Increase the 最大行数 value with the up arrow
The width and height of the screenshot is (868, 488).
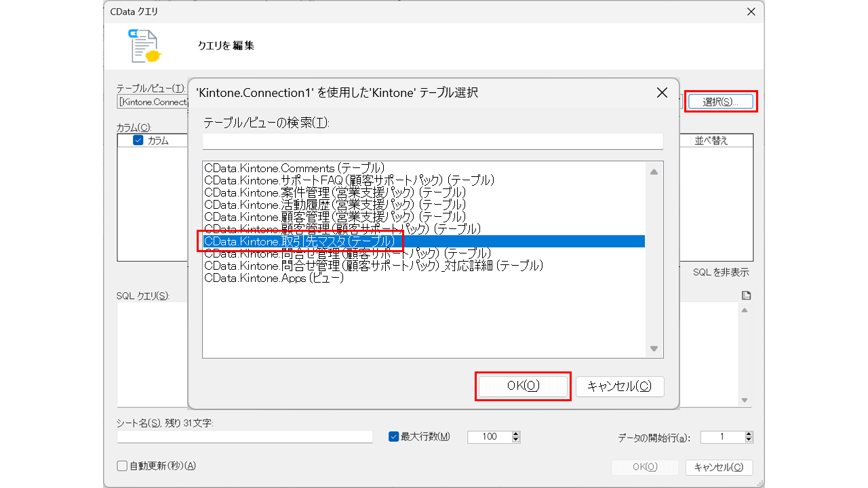(x=516, y=434)
